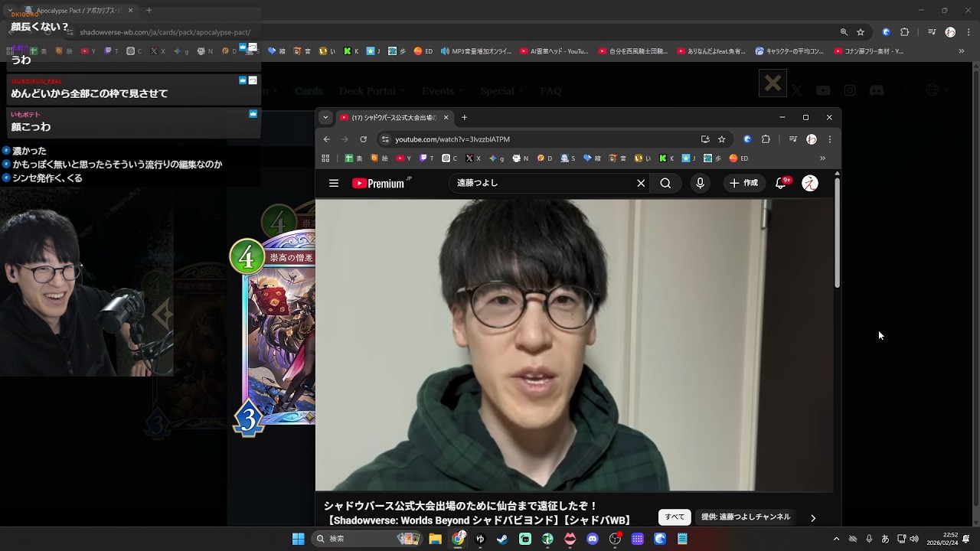
Task: Click the YouTube search magnifier button
Action: coord(665,183)
